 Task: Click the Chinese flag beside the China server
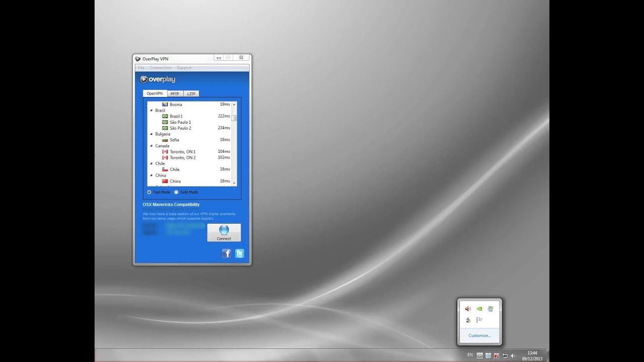coord(165,181)
